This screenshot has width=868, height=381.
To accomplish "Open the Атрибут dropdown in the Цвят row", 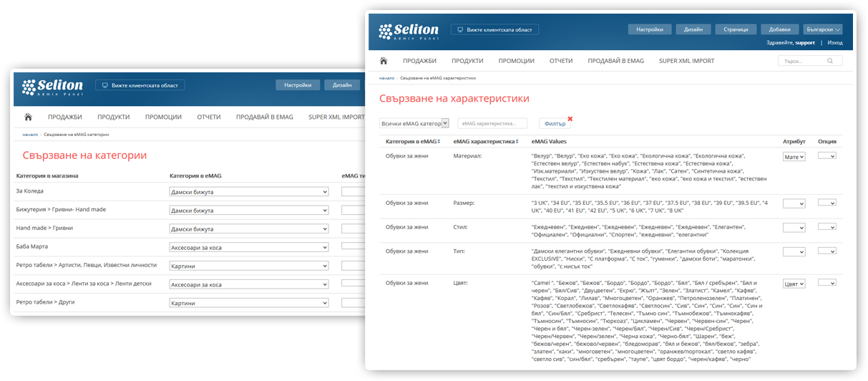I will 794,284.
